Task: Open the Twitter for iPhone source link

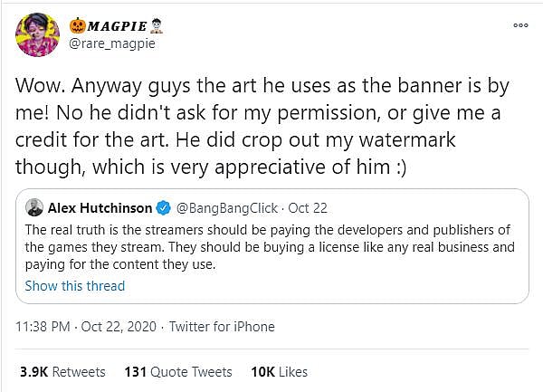Action: (224, 326)
